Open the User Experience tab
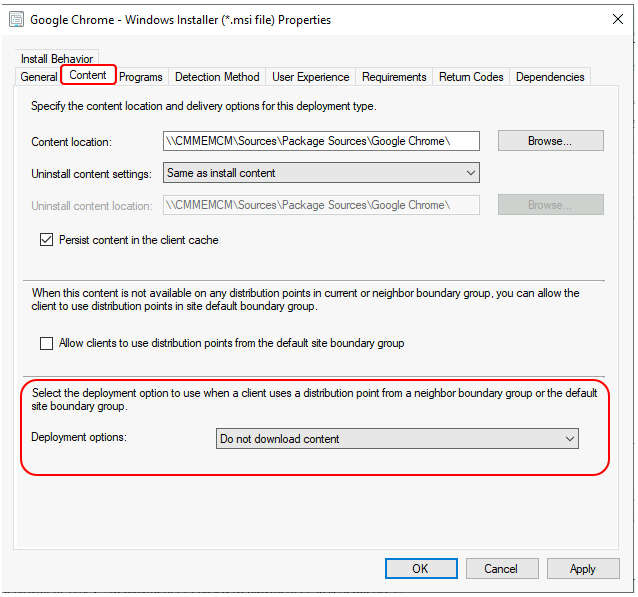The image size is (638, 597). 310,77
